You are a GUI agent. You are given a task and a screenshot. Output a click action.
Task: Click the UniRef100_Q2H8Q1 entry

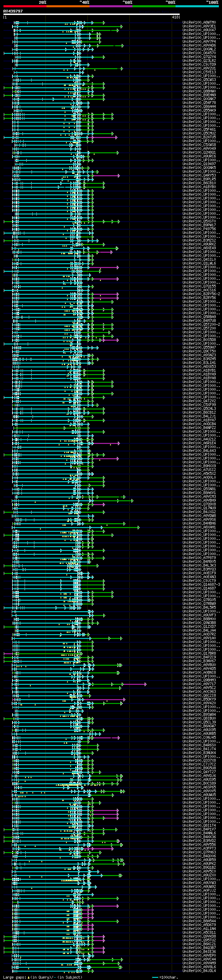coord(199,153)
